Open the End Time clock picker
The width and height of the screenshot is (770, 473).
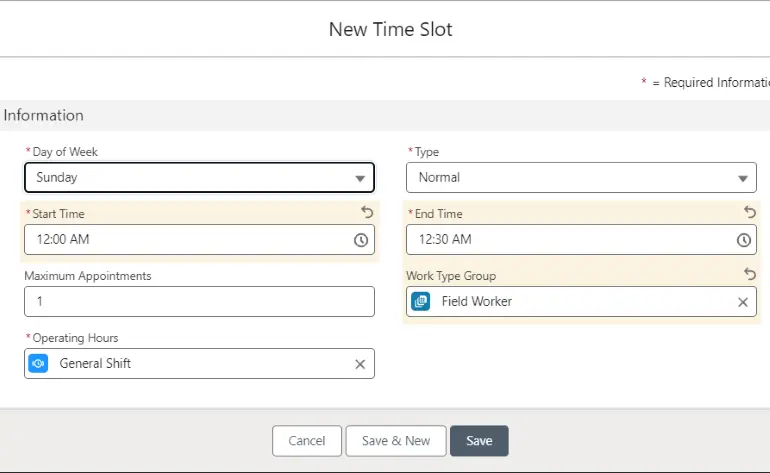point(743,240)
